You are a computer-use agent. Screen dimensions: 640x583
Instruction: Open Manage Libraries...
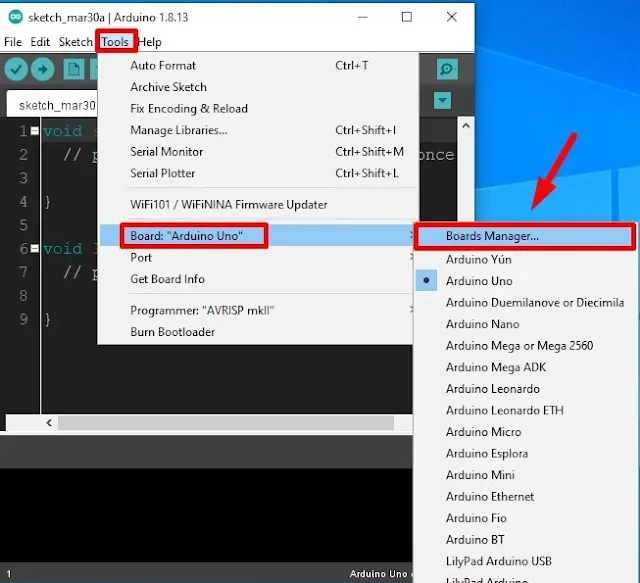click(256, 130)
